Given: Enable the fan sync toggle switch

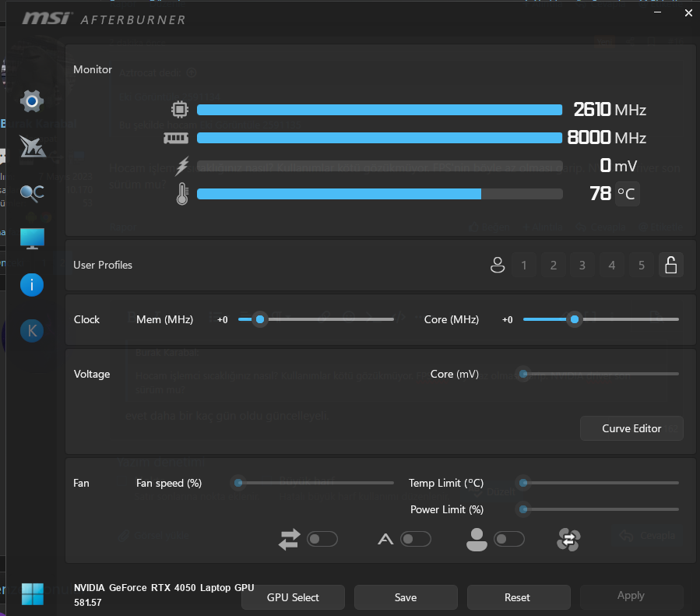Looking at the screenshot, I should (322, 539).
